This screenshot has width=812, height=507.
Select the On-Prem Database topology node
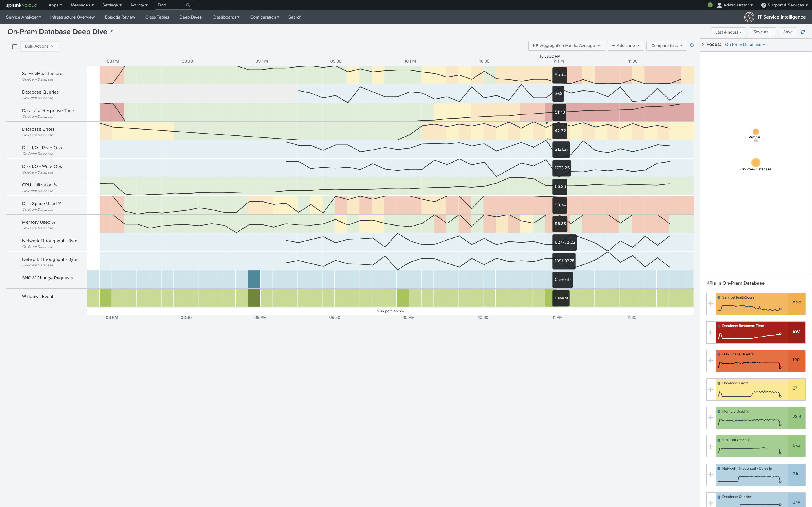tap(756, 163)
